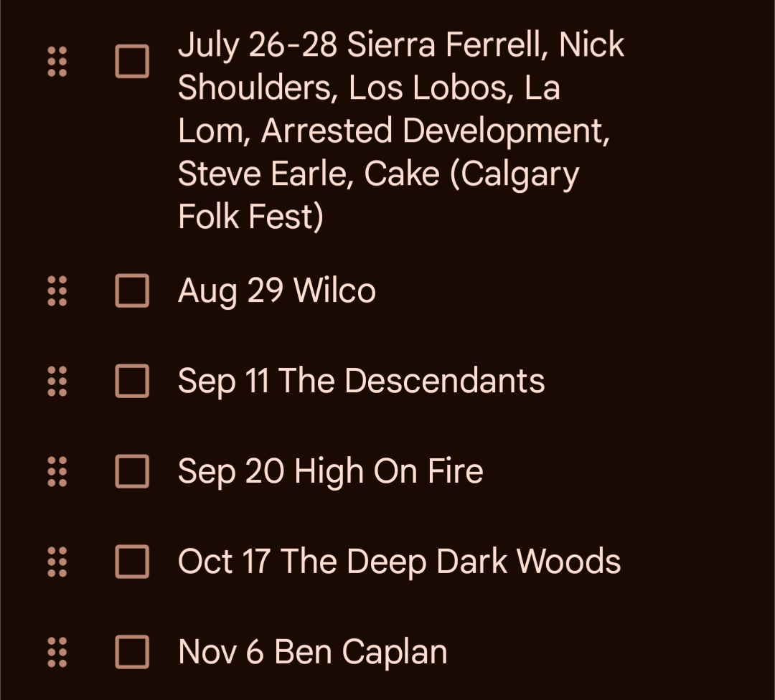The image size is (775, 700).
Task: Select the drag handle for The Descendants item
Action: [57, 382]
